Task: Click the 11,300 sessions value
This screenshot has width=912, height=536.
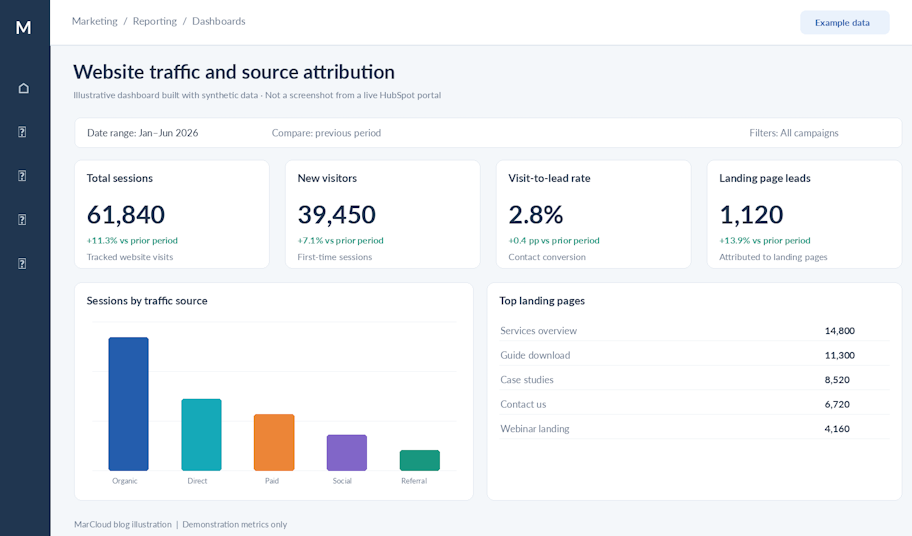Action: [x=839, y=355]
